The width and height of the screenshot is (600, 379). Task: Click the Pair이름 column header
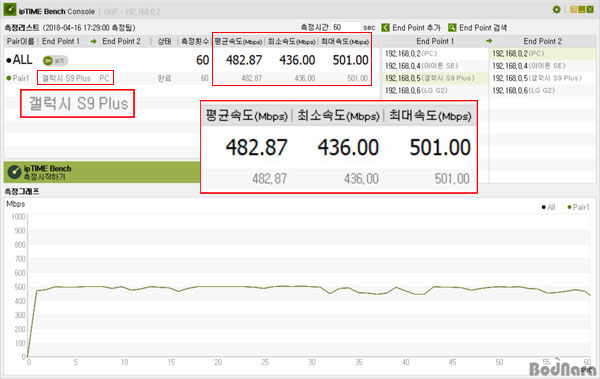point(21,41)
